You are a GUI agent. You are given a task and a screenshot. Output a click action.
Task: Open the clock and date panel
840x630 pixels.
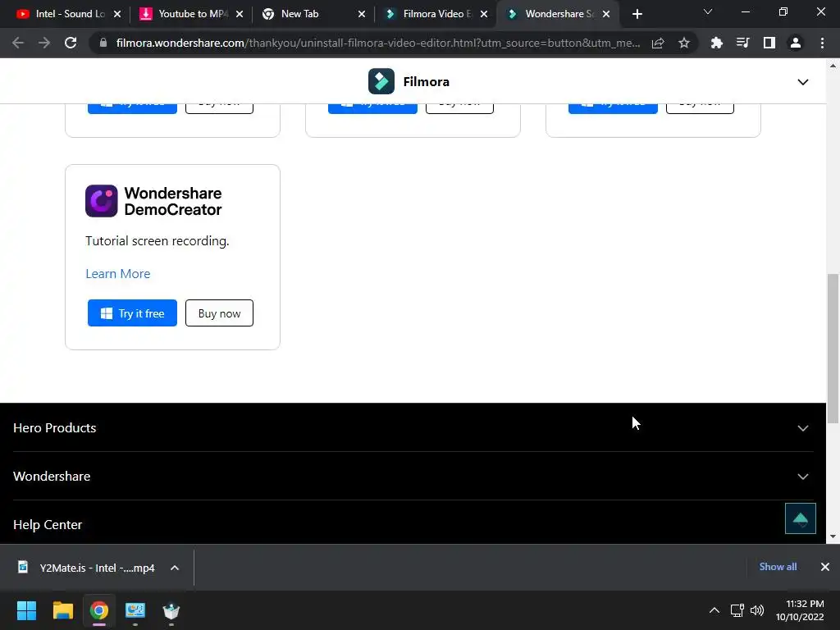click(800, 610)
